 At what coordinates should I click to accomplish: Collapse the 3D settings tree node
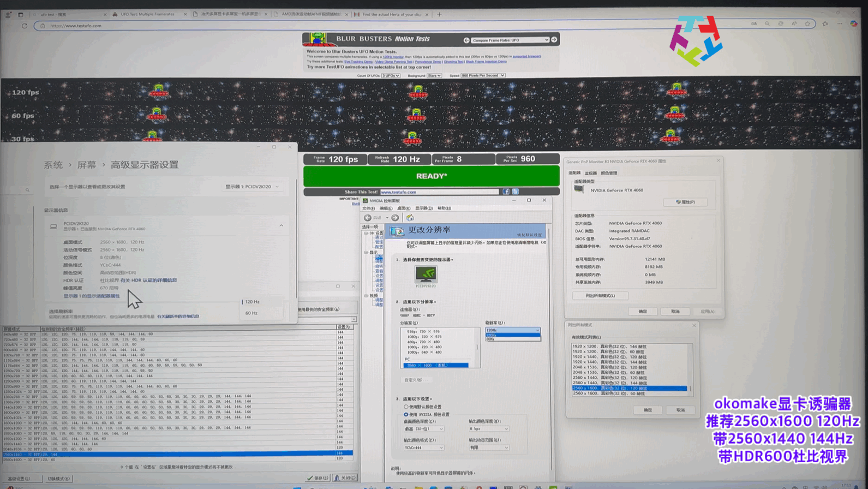pyautogui.click(x=366, y=233)
